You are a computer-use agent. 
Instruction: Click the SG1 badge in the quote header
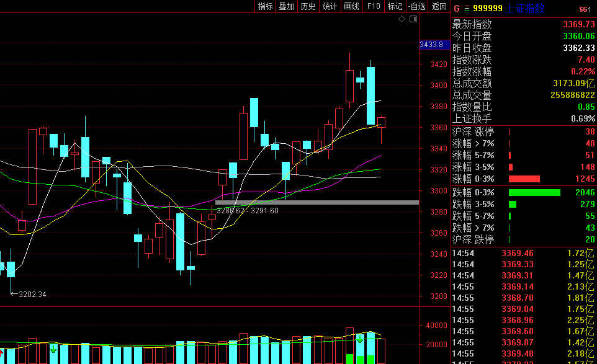[585, 9]
